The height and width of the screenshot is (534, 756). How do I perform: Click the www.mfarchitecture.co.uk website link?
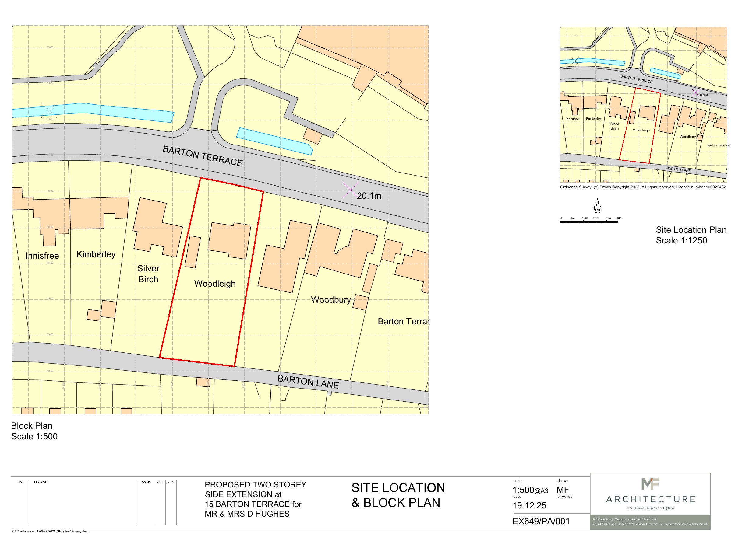point(686,524)
